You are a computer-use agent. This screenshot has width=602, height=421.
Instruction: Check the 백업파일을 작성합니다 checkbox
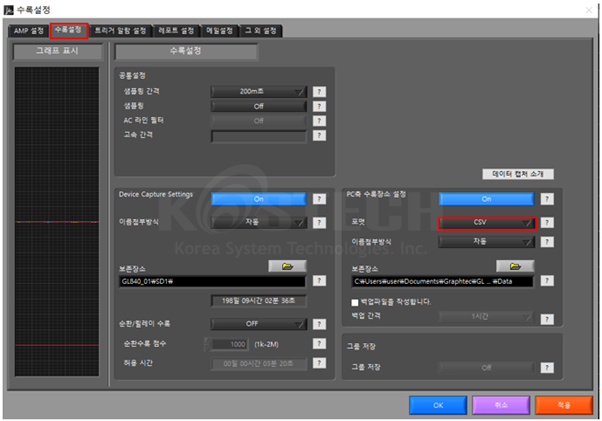click(355, 302)
